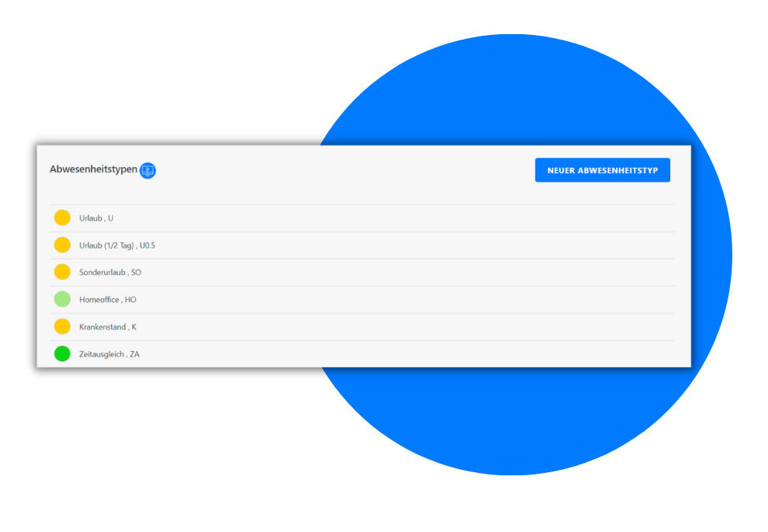The image size is (768, 532).
Task: Click the bright green Zeitausgleich color dot
Action: 62,353
